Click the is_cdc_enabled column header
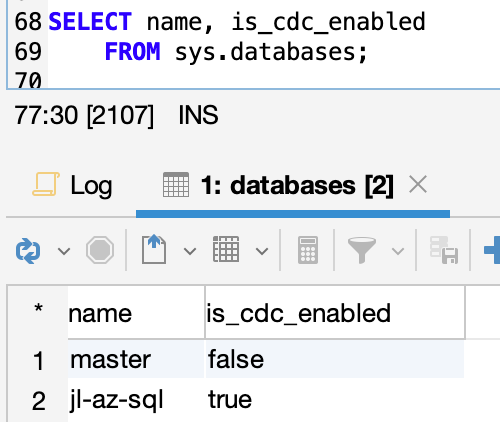Image resolution: width=500 pixels, height=422 pixels. [335, 313]
